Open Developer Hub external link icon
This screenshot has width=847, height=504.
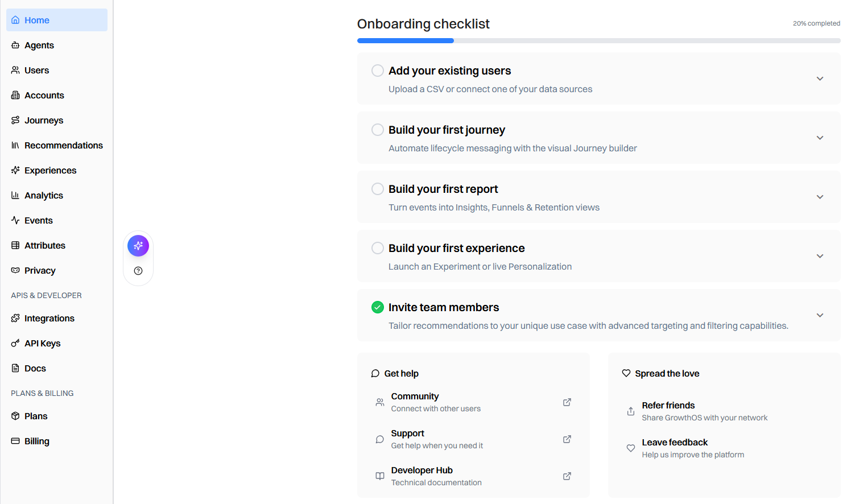pyautogui.click(x=567, y=476)
